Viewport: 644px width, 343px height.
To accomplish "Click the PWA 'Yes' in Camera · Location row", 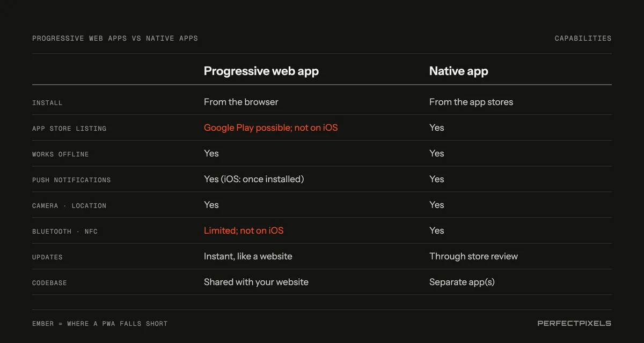I will (x=211, y=205).
